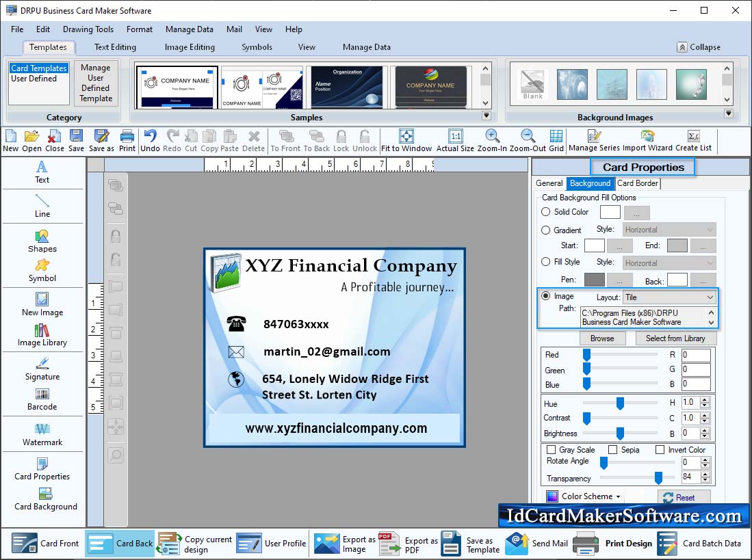Image resolution: width=752 pixels, height=560 pixels.
Task: Select the Text tool
Action: (42, 172)
